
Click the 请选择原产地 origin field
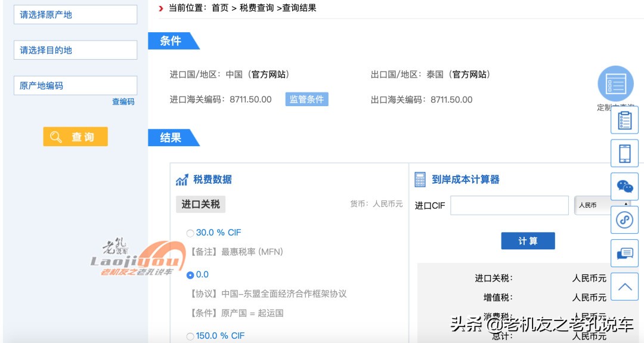click(x=76, y=15)
